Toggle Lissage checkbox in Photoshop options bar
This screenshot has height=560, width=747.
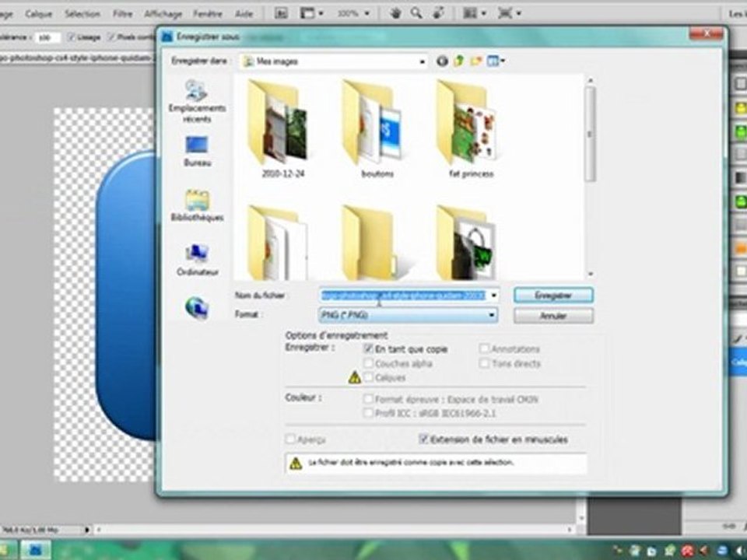click(72, 37)
